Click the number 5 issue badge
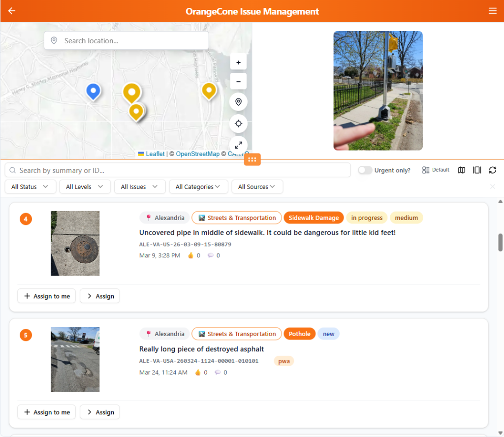This screenshot has width=504, height=437. (x=26, y=335)
